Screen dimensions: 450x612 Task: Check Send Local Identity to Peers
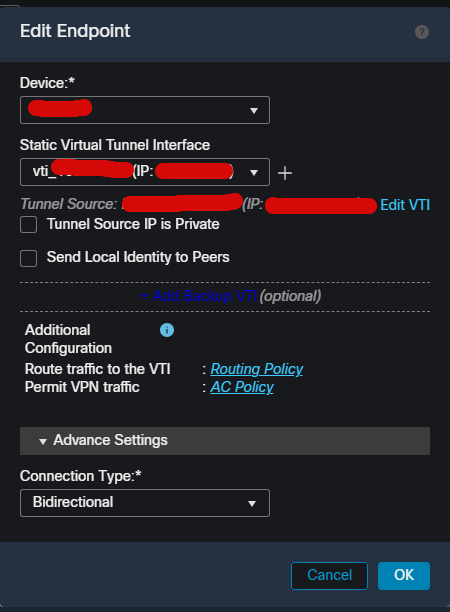pos(28,258)
